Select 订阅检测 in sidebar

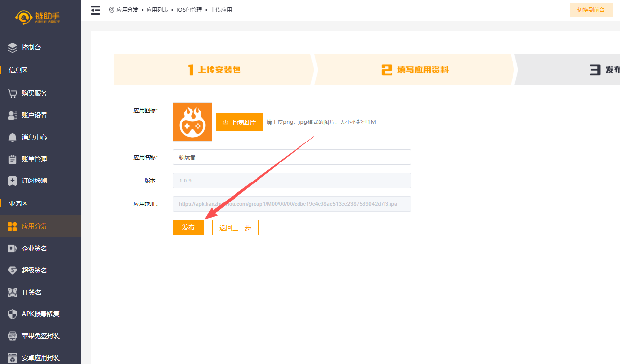pyautogui.click(x=34, y=181)
